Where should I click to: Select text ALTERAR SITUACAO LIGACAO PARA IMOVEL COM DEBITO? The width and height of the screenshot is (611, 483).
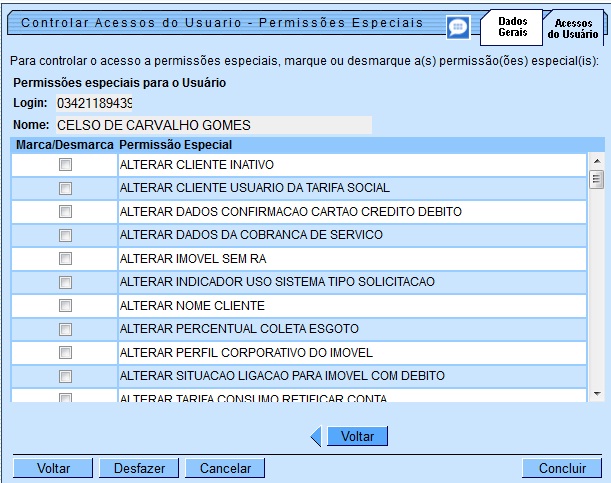283,375
